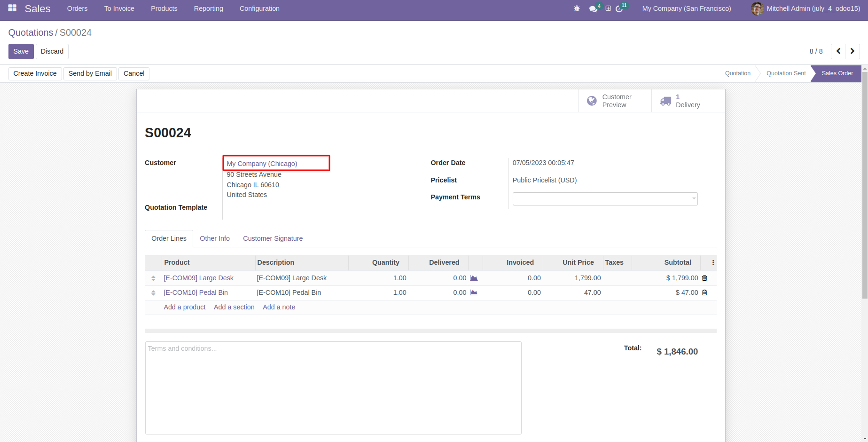Viewport: 868px width, 442px height.
Task: Click the Add a product link
Action: coord(185,307)
